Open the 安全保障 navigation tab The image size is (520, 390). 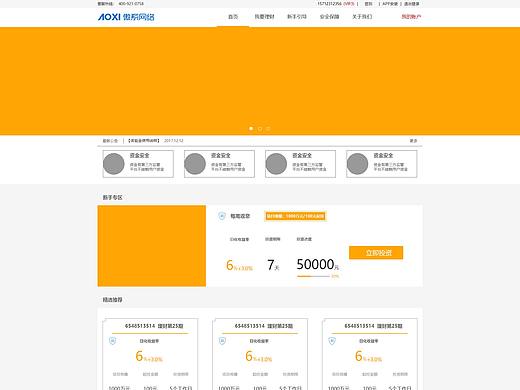point(329,17)
